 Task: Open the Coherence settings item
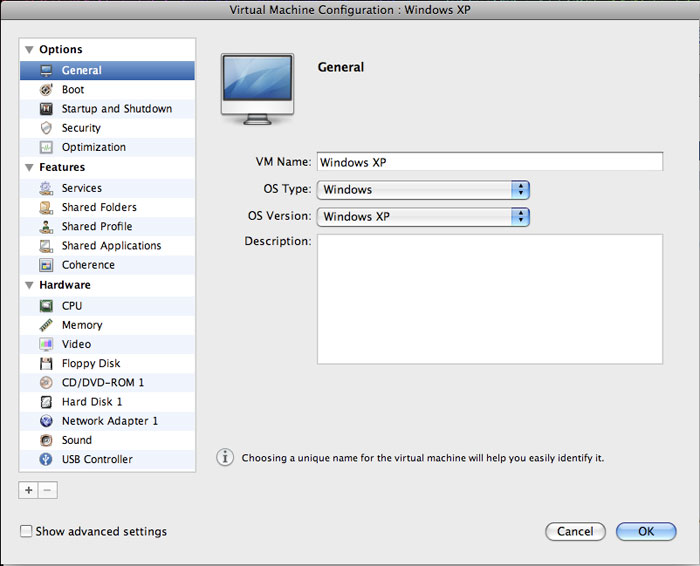coord(88,265)
